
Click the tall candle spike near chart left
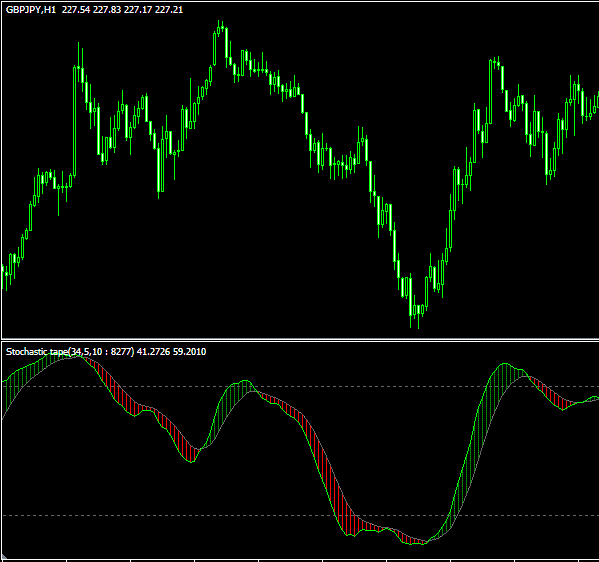[75, 120]
